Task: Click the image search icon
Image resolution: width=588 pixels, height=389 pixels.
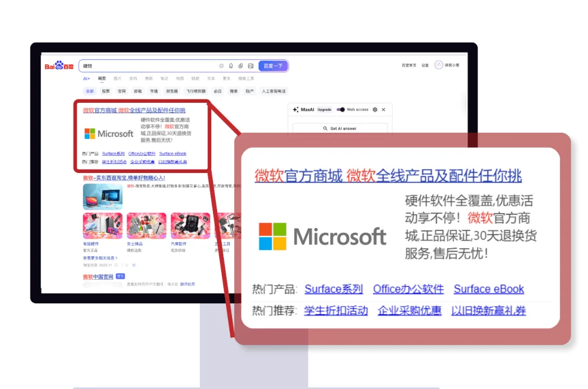Action: point(250,66)
